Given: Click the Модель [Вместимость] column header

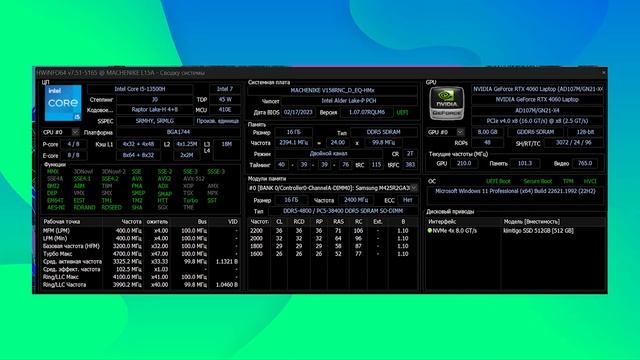Looking at the screenshot, I should pos(531,222).
